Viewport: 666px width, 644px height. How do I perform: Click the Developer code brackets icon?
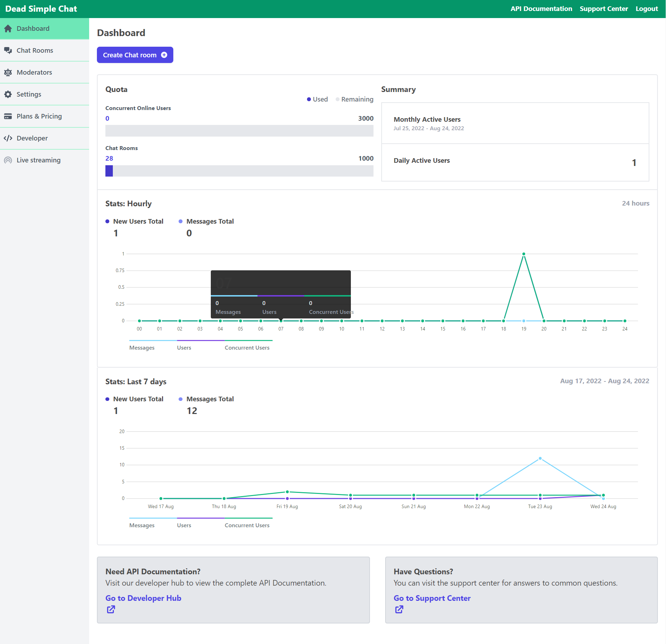point(8,138)
